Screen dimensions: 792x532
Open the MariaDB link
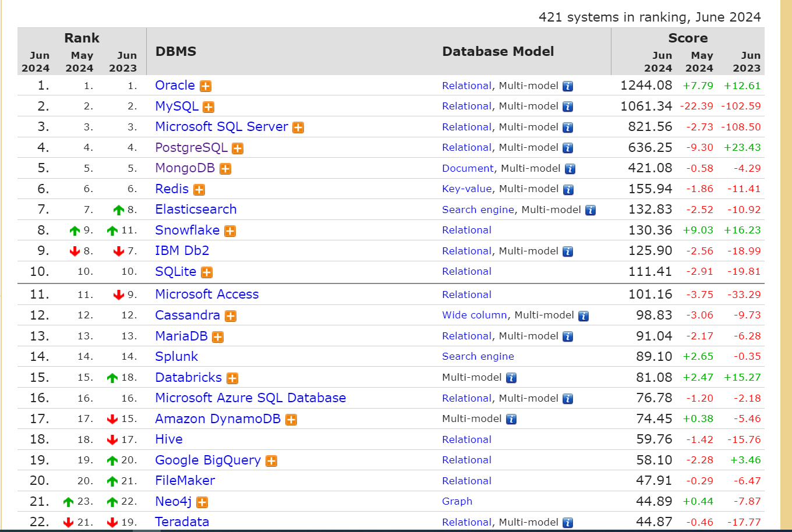coord(181,336)
